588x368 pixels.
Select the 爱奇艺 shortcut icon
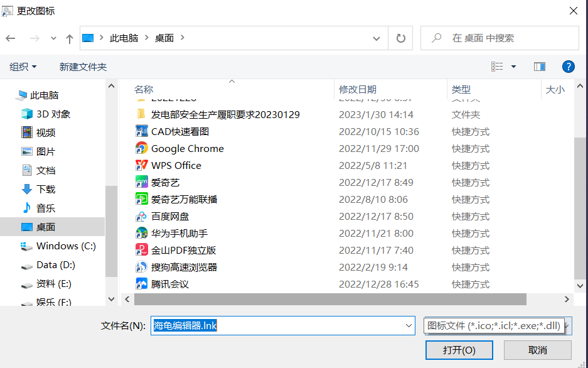tap(141, 182)
